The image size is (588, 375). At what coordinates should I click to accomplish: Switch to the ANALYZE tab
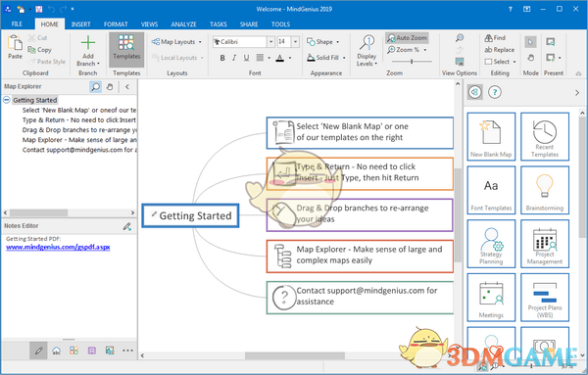[184, 23]
